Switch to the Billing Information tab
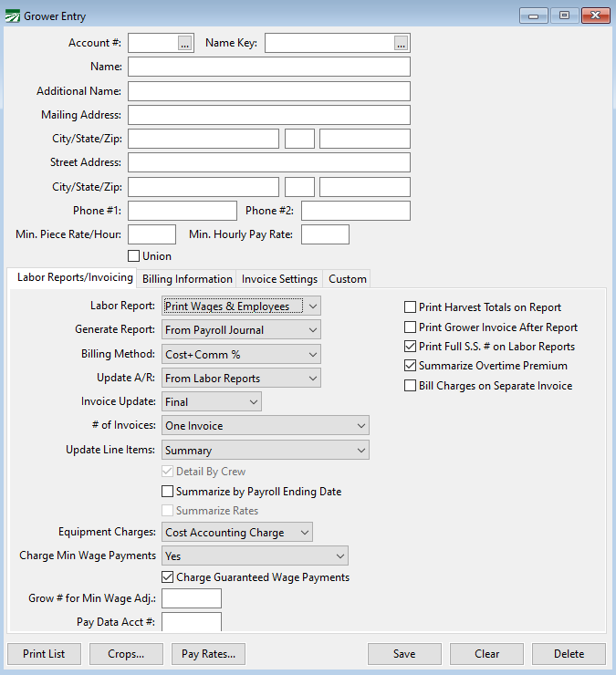The image size is (616, 675). [188, 279]
